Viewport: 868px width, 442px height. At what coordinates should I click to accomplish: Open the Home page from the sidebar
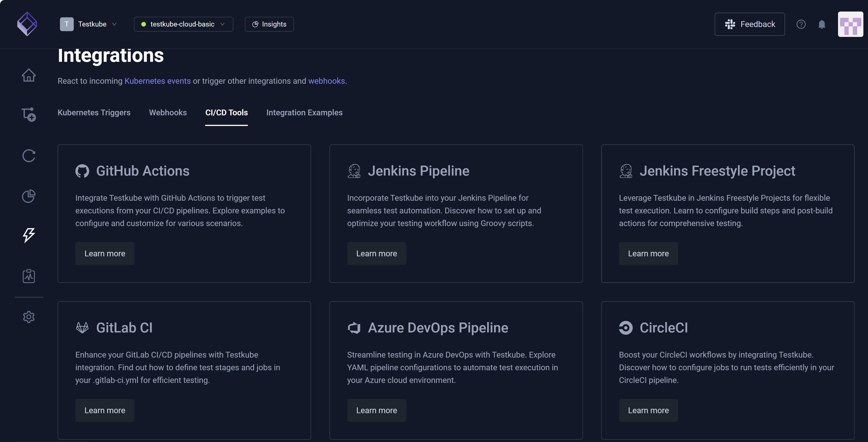pos(29,75)
